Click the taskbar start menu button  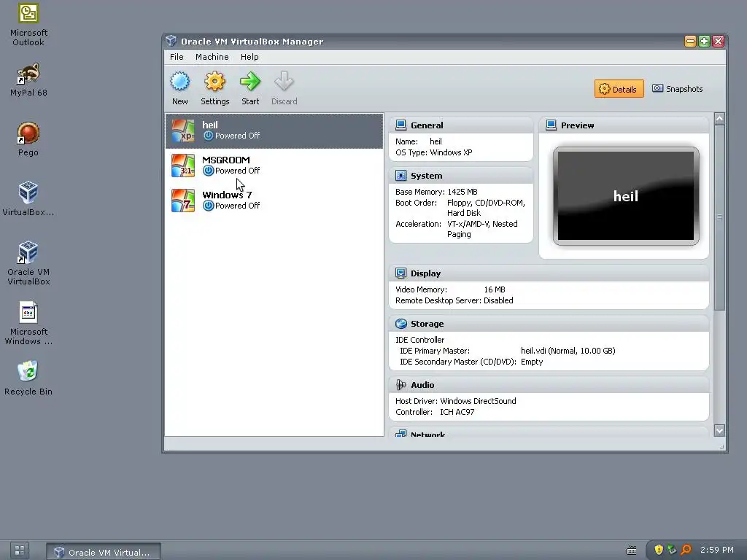pos(20,551)
